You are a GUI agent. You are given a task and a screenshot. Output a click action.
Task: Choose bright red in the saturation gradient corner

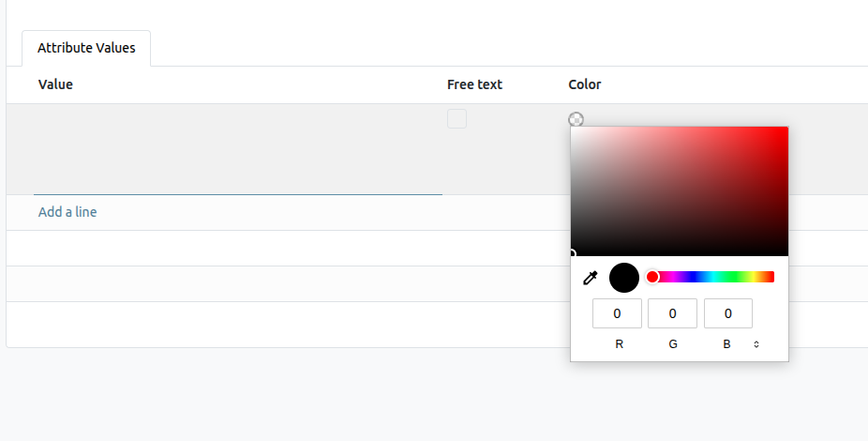coord(786,129)
